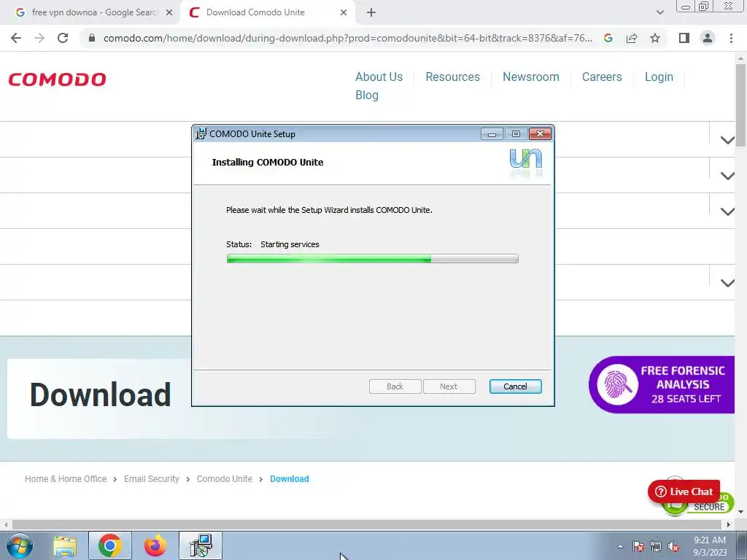Image resolution: width=747 pixels, height=560 pixels.
Task: Click the Google icon in address bar
Action: [x=608, y=38]
